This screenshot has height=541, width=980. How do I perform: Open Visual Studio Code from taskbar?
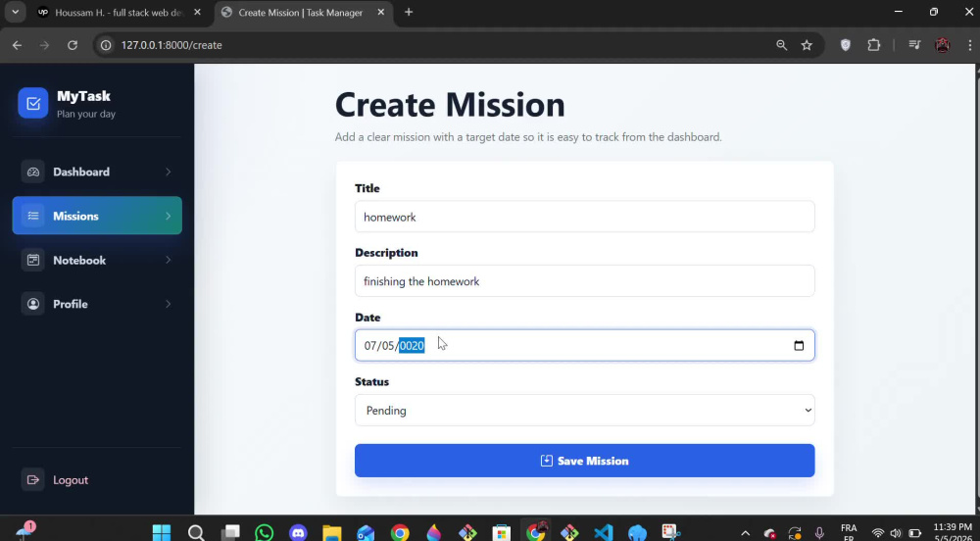coord(603,532)
